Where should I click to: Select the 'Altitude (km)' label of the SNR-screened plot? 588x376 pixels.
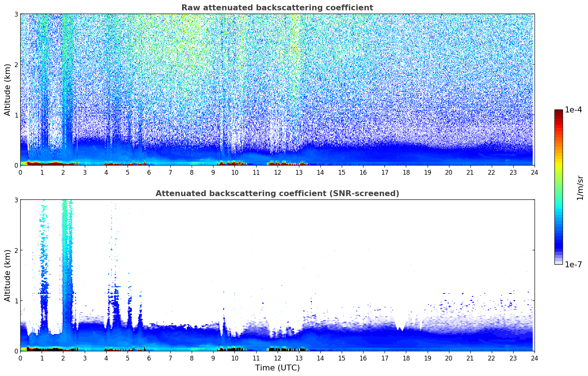(8, 275)
